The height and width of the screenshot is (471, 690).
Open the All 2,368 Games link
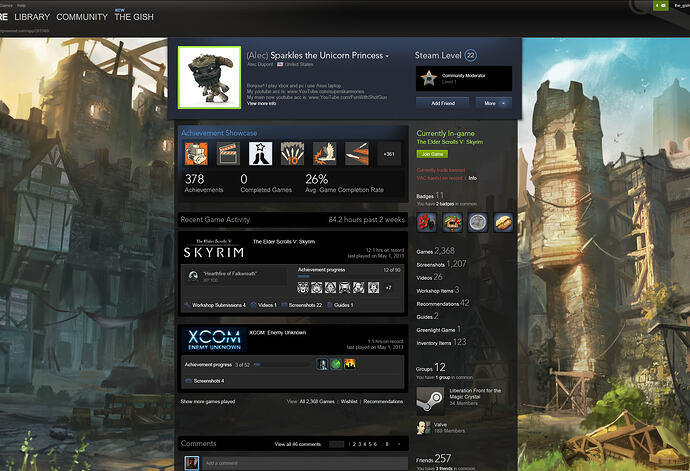317,402
